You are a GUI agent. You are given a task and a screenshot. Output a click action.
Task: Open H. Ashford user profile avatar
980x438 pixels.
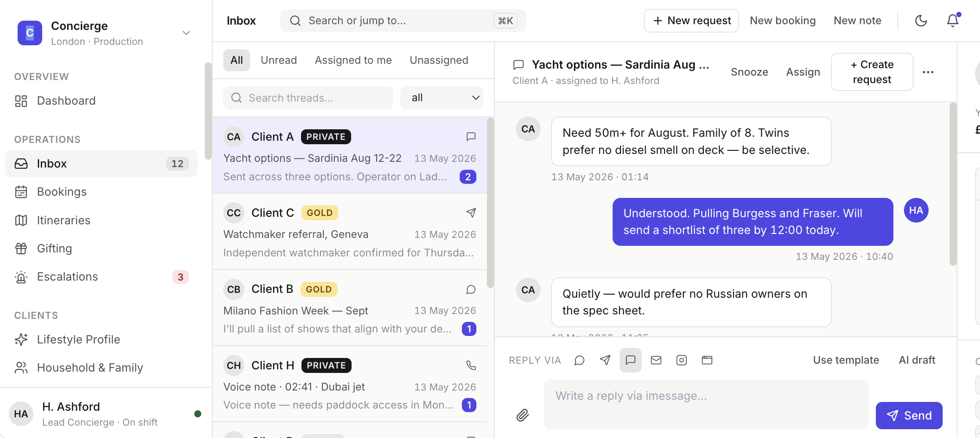[x=21, y=414]
